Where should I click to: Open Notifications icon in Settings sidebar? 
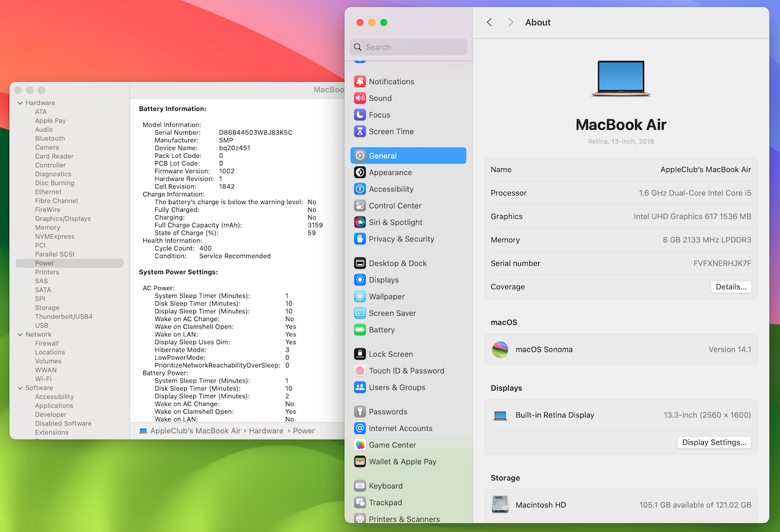coord(360,82)
